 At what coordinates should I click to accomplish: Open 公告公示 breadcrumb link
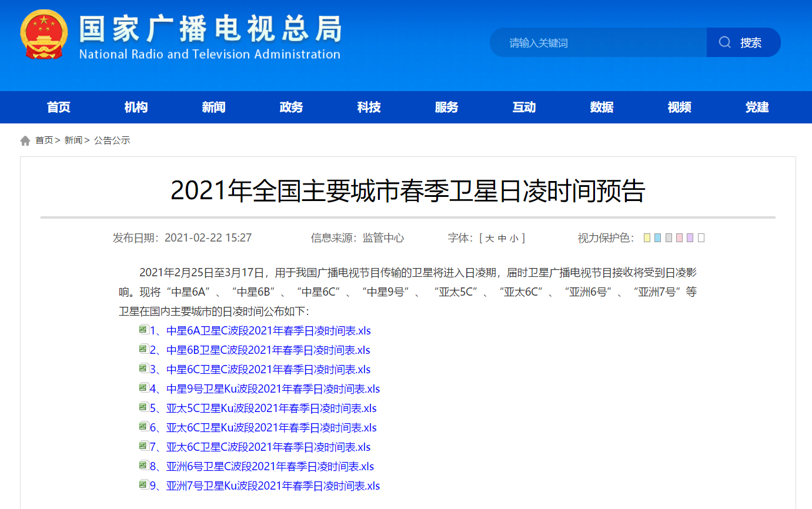click(112, 140)
